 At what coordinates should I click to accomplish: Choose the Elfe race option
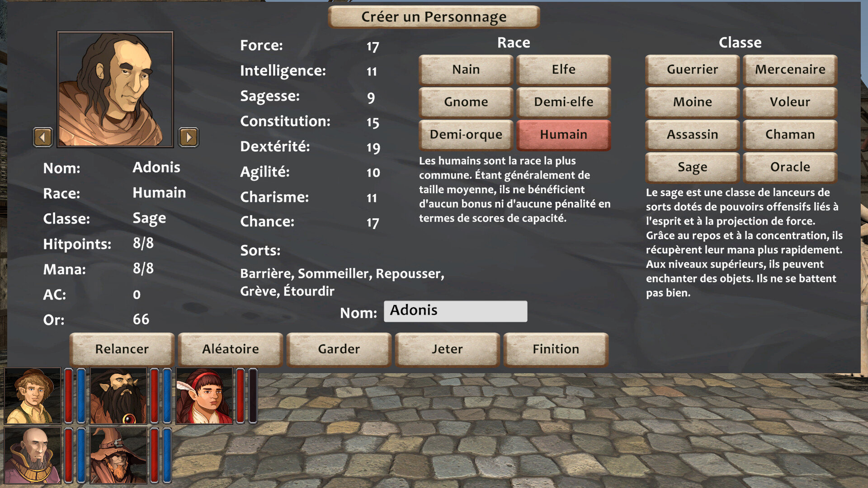tap(564, 70)
